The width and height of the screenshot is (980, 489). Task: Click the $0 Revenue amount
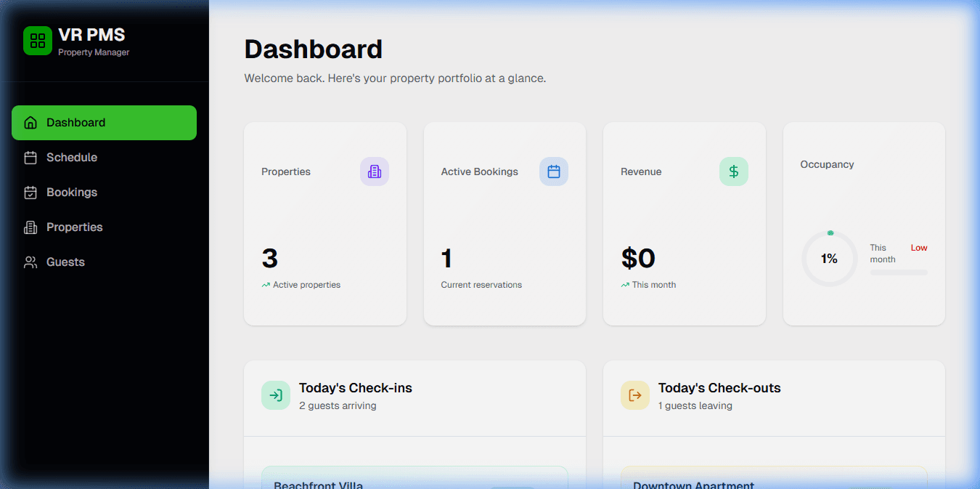pos(638,259)
